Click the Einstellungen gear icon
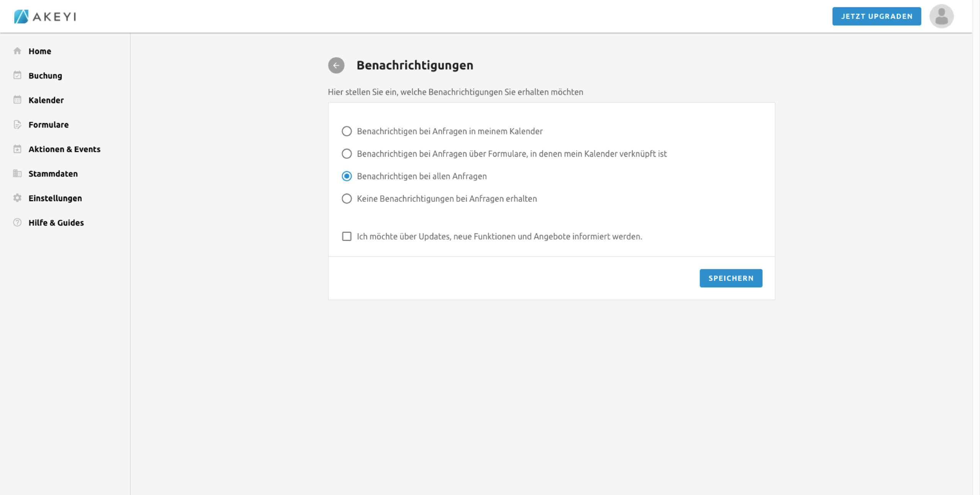Image resolution: width=980 pixels, height=495 pixels. click(x=17, y=198)
